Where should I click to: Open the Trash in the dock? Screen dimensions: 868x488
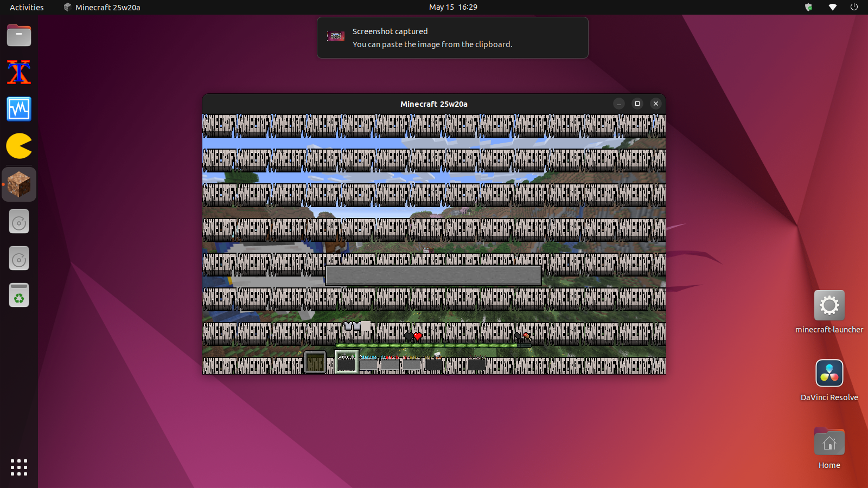[19, 296]
